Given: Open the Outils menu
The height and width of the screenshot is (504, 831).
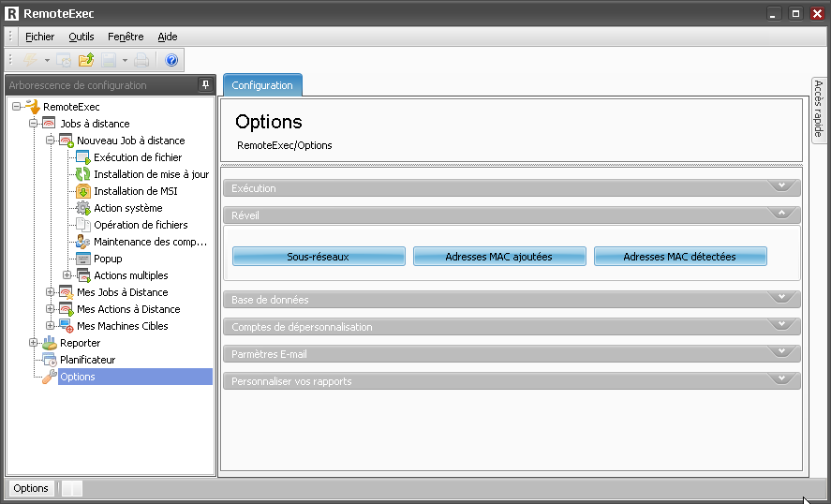Looking at the screenshot, I should pyautogui.click(x=82, y=37).
